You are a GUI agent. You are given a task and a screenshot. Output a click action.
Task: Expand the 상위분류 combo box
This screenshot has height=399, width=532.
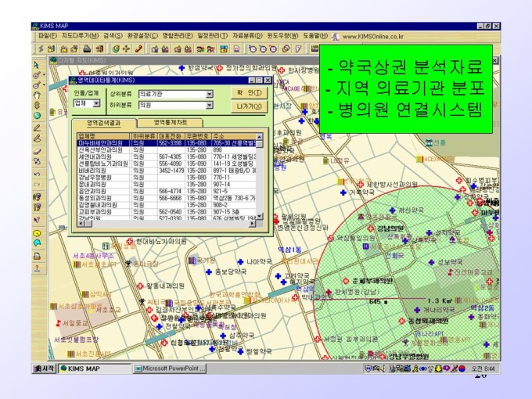(x=209, y=93)
